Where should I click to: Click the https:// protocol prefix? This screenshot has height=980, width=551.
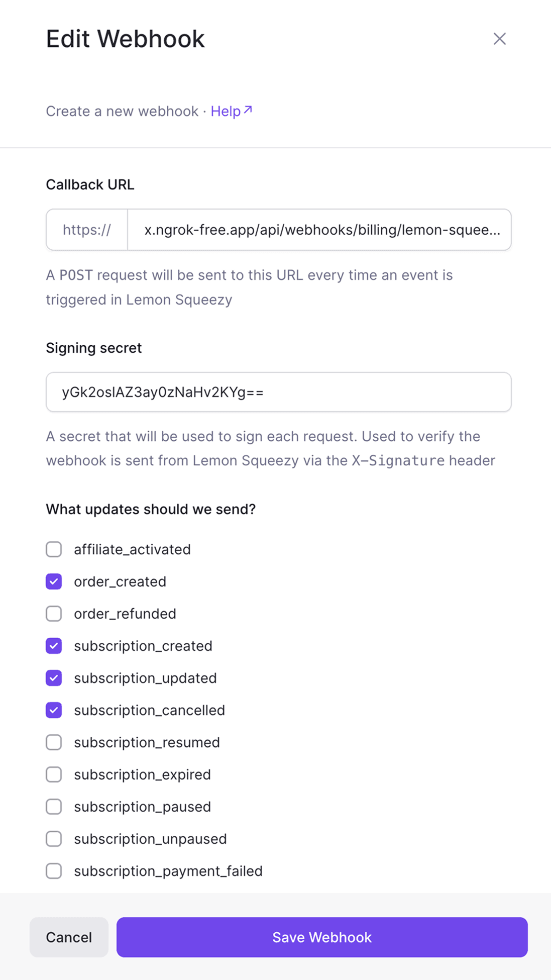click(x=86, y=230)
